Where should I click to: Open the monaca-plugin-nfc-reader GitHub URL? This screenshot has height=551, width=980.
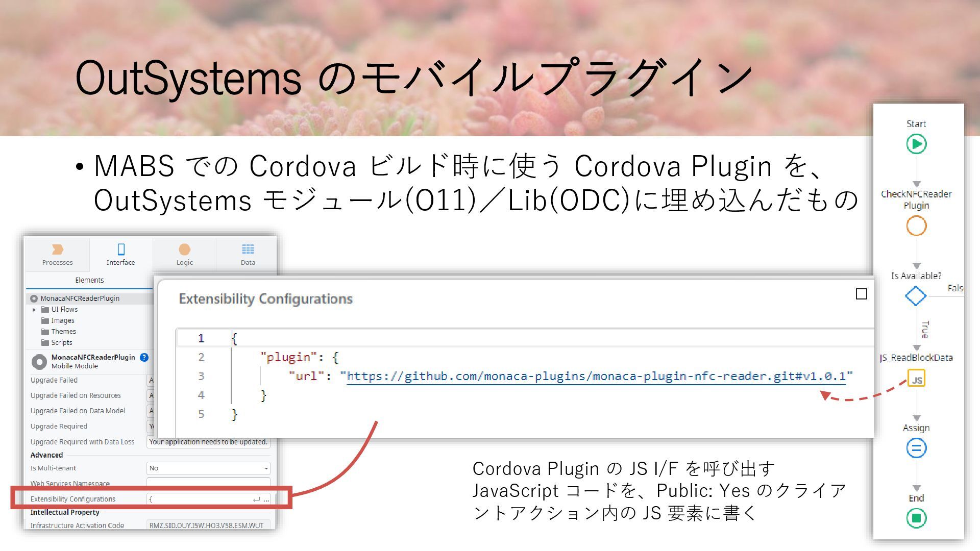[596, 377]
